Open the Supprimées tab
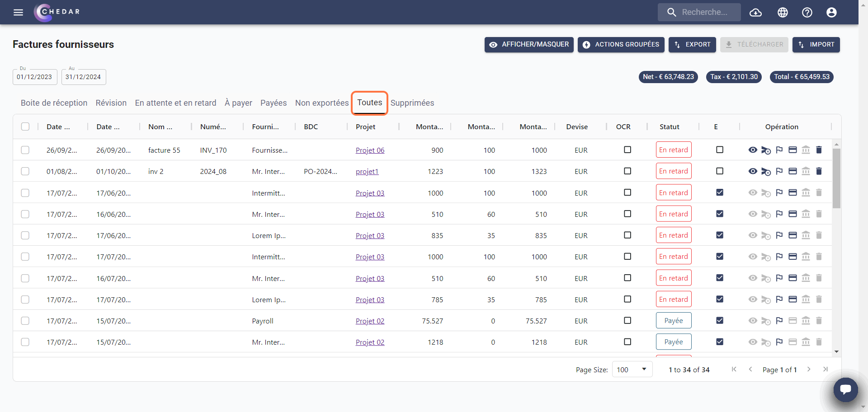The image size is (868, 412). tap(412, 103)
